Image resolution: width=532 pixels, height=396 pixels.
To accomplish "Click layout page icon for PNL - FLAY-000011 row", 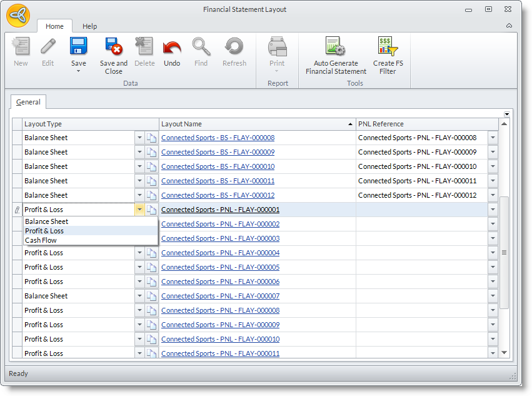I will 151,353.
